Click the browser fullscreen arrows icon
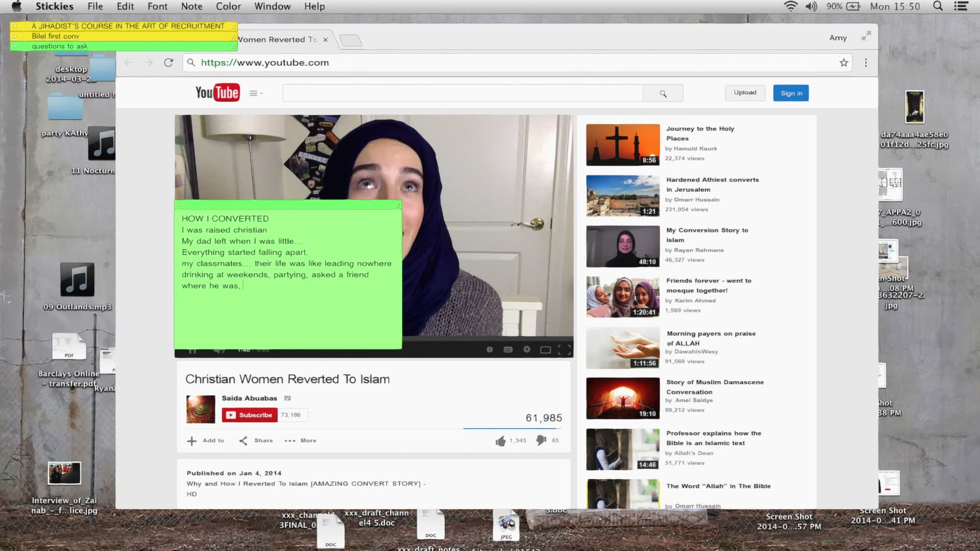 point(866,36)
